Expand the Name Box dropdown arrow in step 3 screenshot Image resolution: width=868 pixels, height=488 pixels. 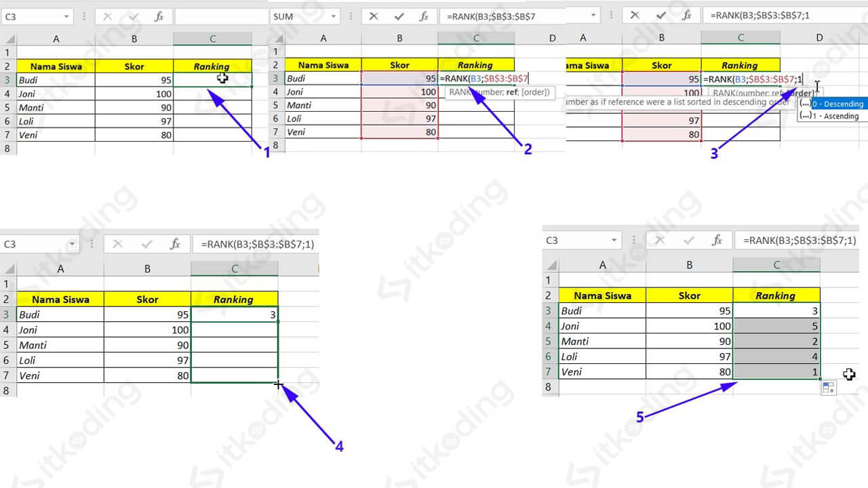pyautogui.click(x=595, y=16)
